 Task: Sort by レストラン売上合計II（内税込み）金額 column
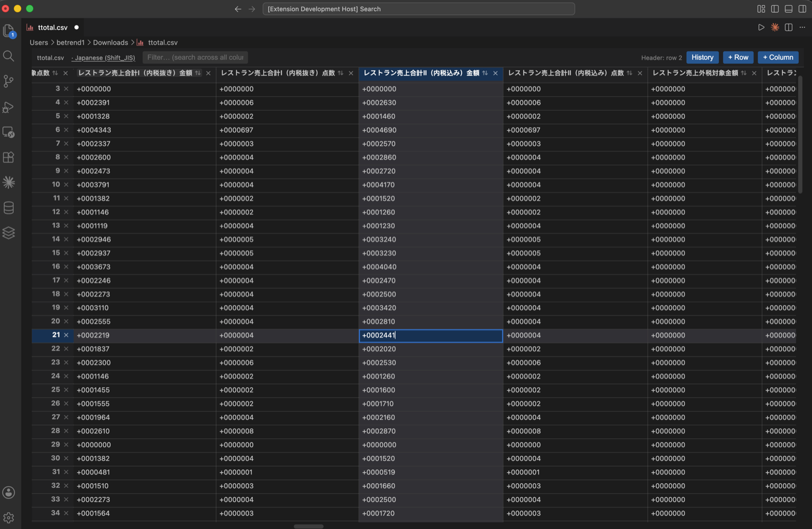485,73
